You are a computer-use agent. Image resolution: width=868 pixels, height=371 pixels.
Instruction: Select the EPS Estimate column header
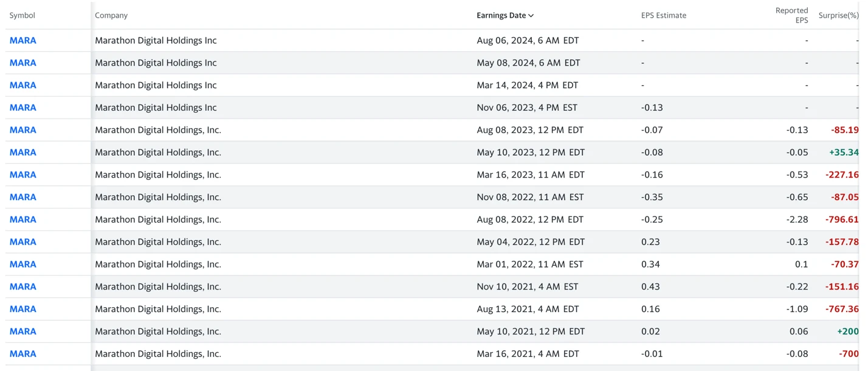click(x=663, y=15)
